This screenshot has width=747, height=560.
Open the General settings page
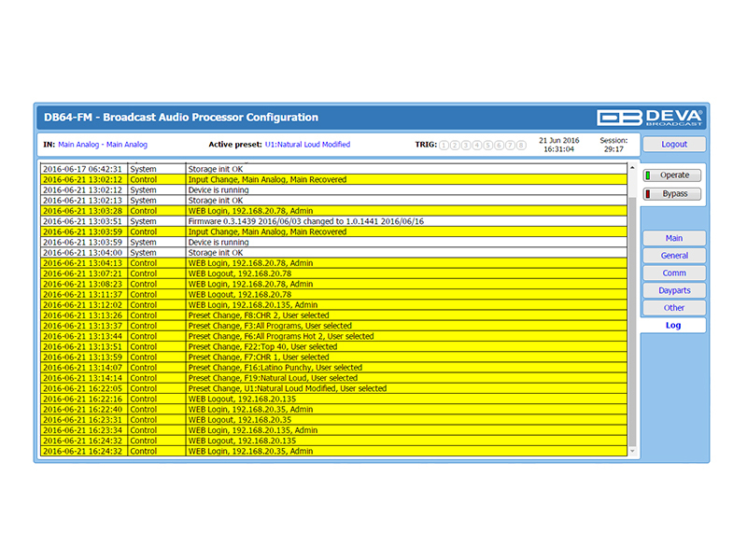click(674, 256)
